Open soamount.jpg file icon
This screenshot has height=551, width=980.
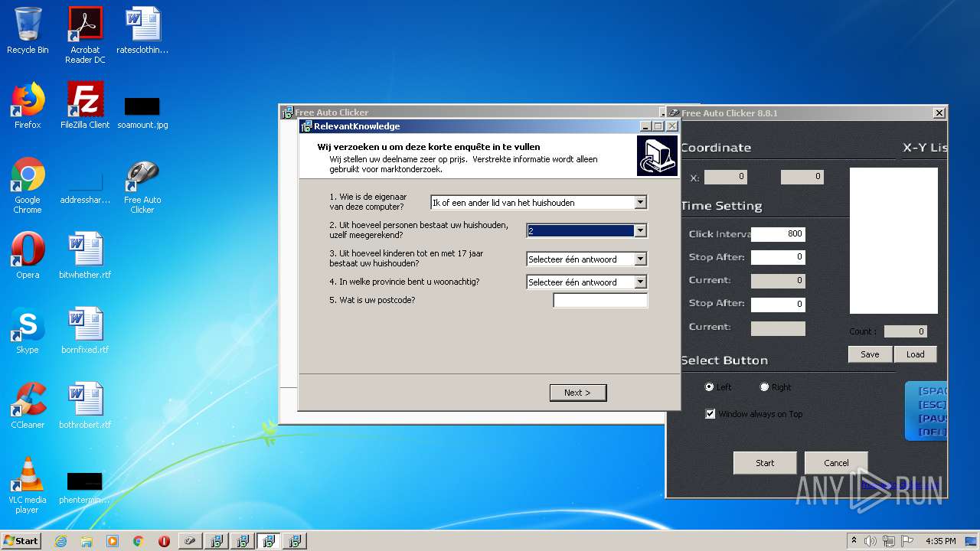[x=142, y=112]
